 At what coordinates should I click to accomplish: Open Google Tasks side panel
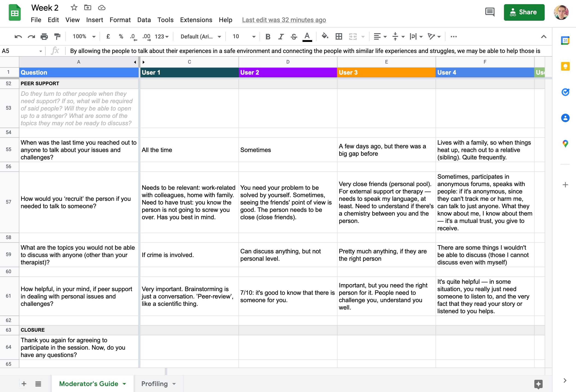(x=565, y=92)
